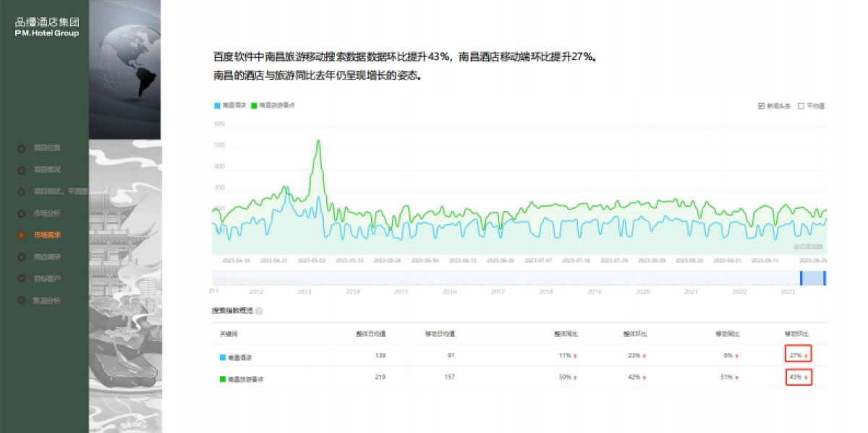Viewport: 868px width, 433px height.
Task: Enable the 平均值 checkbox
Action: (x=801, y=106)
